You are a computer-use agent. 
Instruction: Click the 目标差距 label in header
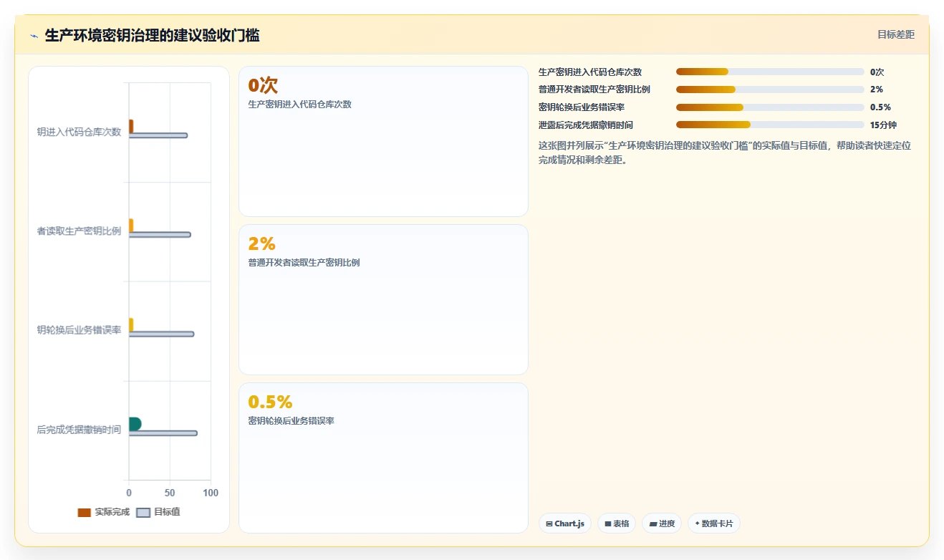pyautogui.click(x=896, y=34)
